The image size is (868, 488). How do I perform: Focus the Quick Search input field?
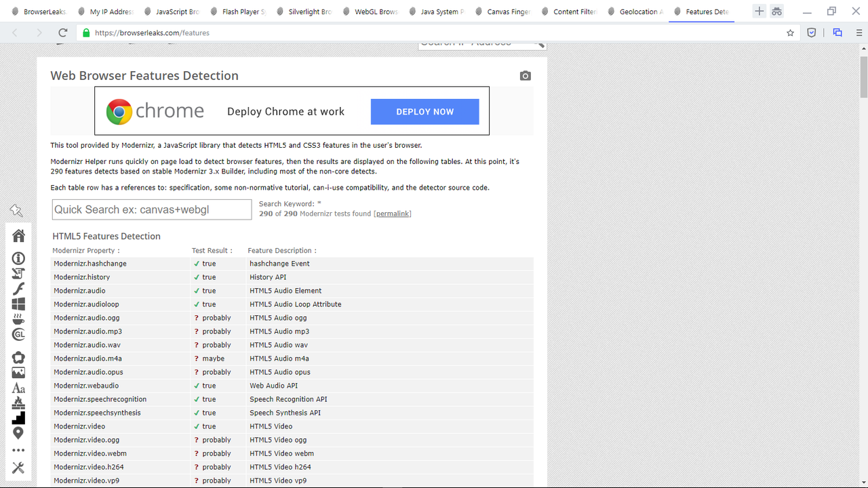pos(152,209)
